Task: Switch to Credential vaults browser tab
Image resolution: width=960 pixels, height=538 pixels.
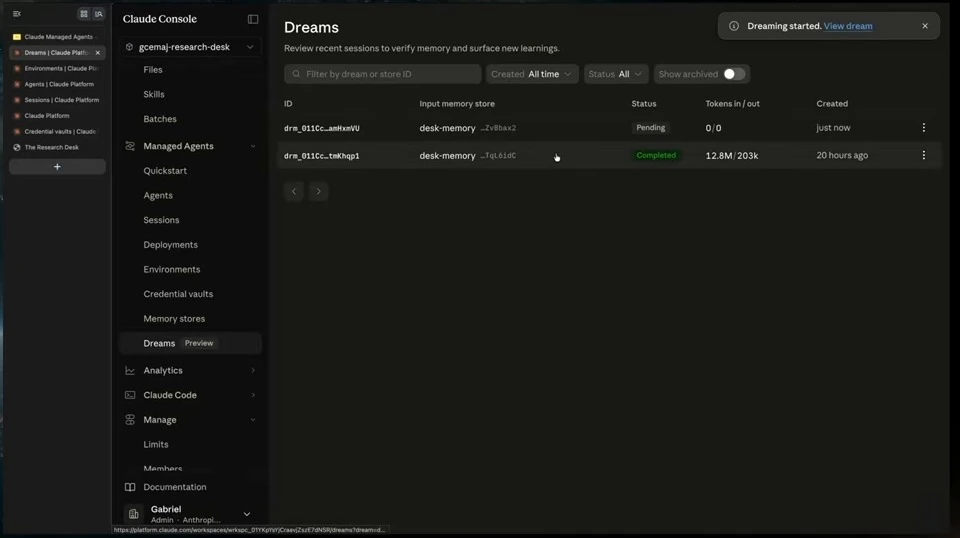Action: pyautogui.click(x=57, y=132)
